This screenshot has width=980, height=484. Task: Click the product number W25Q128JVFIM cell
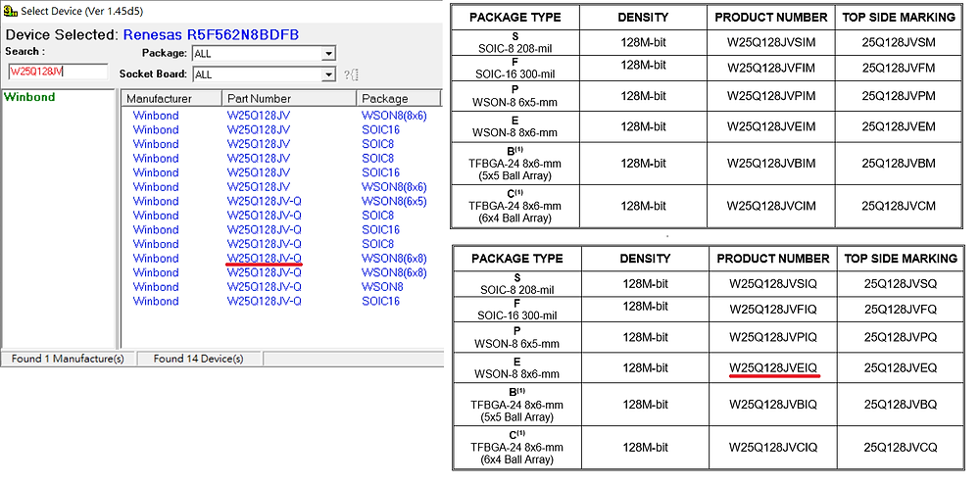coord(771,68)
